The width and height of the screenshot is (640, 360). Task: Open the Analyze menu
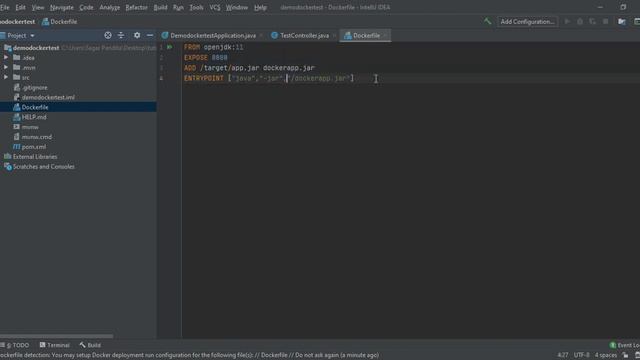coord(109,7)
